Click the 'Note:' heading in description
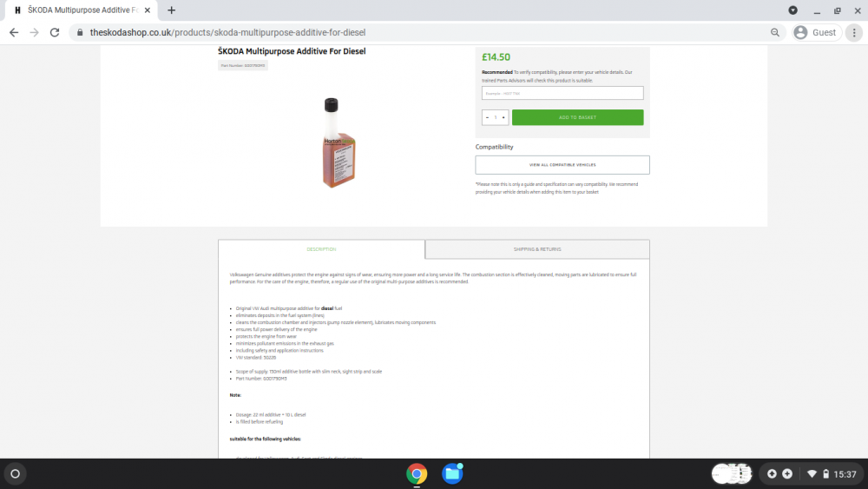The image size is (868, 489). click(235, 395)
